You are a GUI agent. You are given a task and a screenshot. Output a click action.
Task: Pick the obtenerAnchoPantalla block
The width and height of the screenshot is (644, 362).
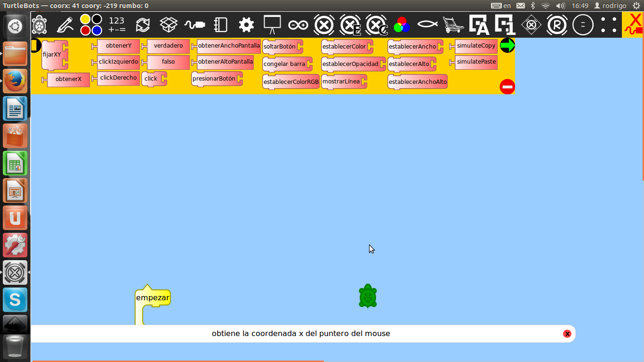(226, 46)
